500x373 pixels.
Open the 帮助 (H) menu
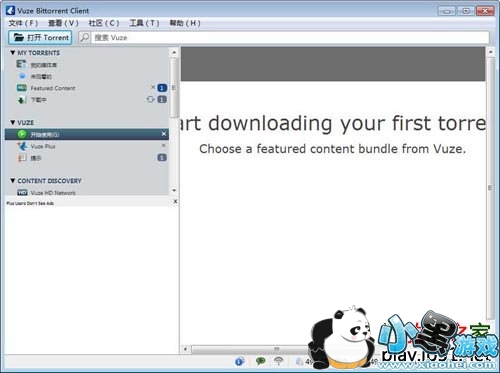click(185, 23)
